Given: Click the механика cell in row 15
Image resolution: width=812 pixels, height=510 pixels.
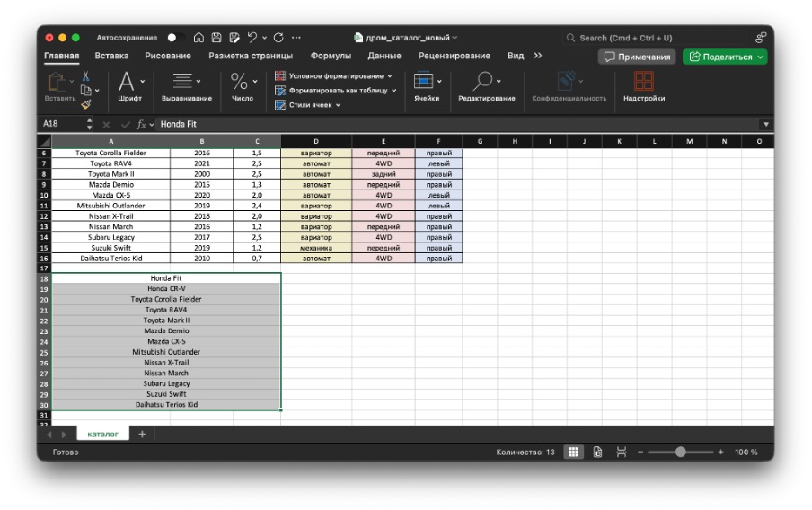Looking at the screenshot, I should click(x=316, y=248).
